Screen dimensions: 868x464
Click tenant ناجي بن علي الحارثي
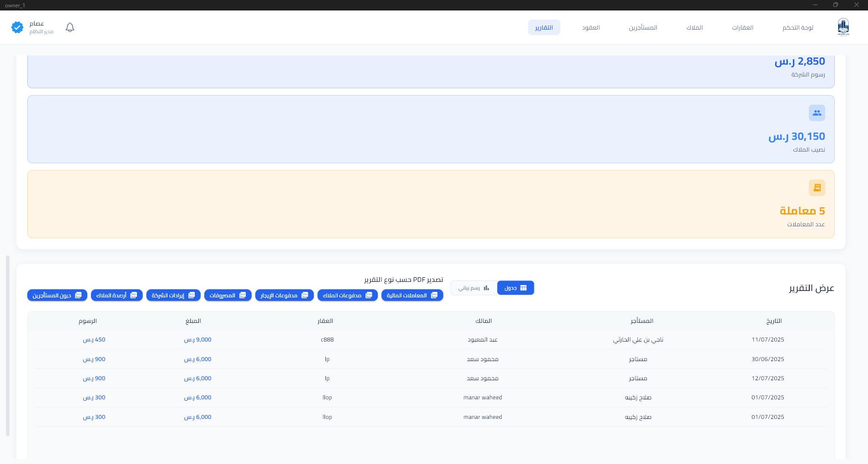pyautogui.click(x=638, y=340)
